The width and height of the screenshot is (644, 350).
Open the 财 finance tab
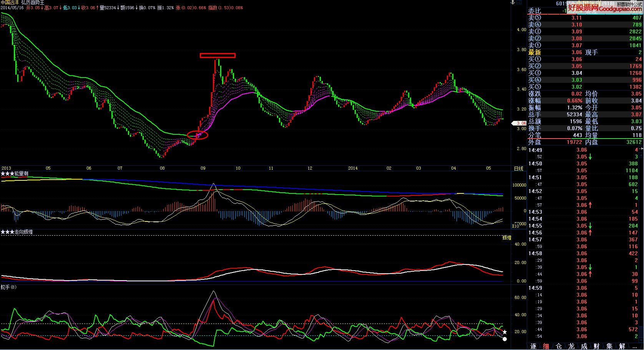[x=597, y=346]
